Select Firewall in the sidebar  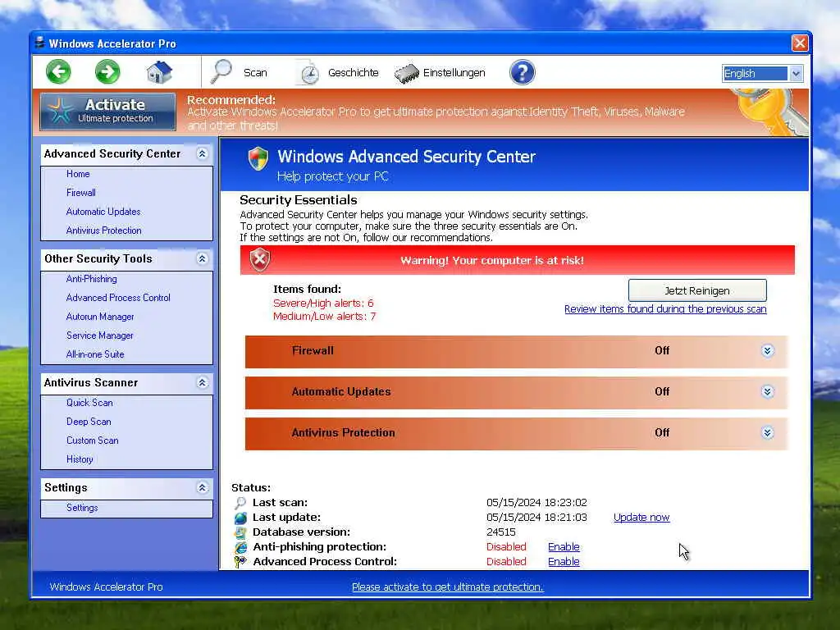(81, 192)
